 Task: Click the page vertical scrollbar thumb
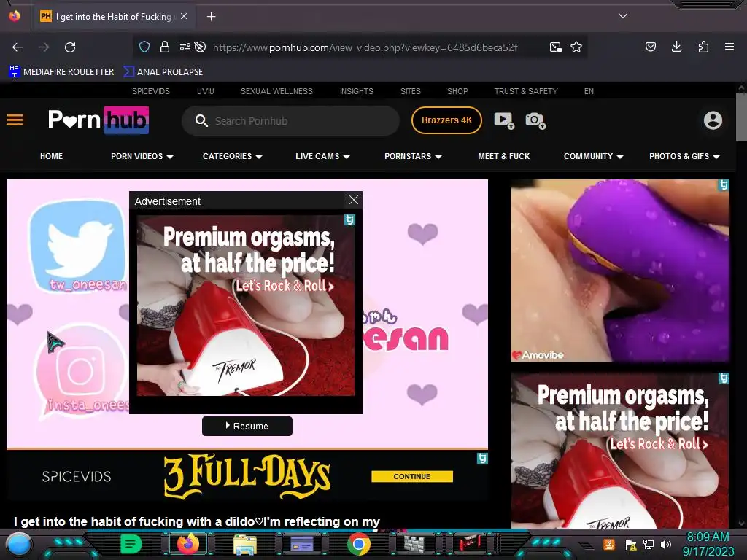coord(741,117)
